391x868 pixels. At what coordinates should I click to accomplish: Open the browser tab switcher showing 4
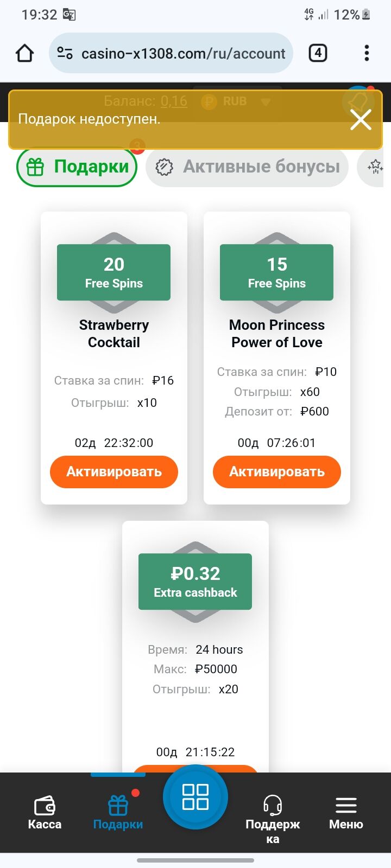pyautogui.click(x=318, y=53)
